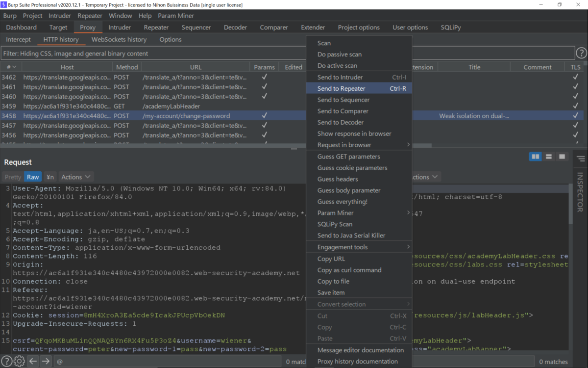Open search settings gear icon

[x=19, y=362]
